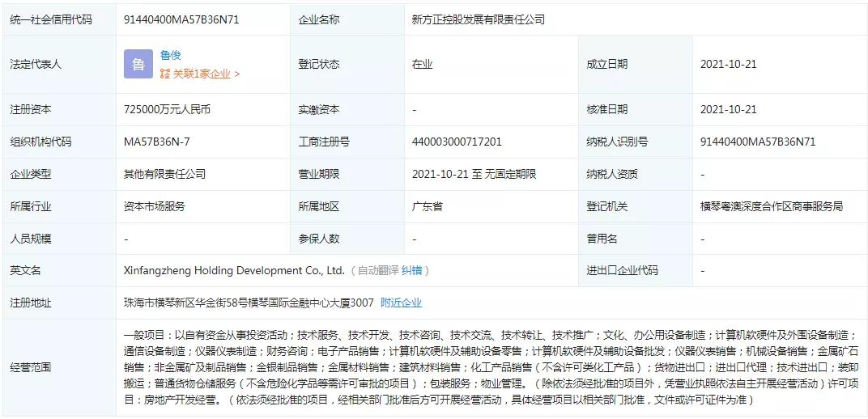This screenshot has height=419, width=868.
Task: Click the 所属地区 label
Action: pyautogui.click(x=319, y=207)
